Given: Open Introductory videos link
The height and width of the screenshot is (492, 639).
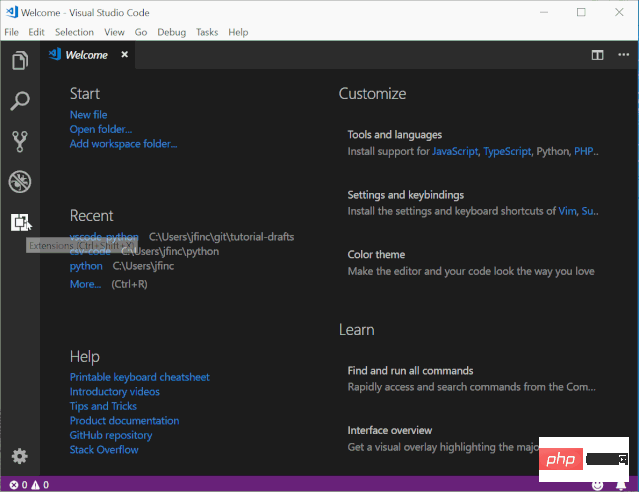Looking at the screenshot, I should (115, 392).
